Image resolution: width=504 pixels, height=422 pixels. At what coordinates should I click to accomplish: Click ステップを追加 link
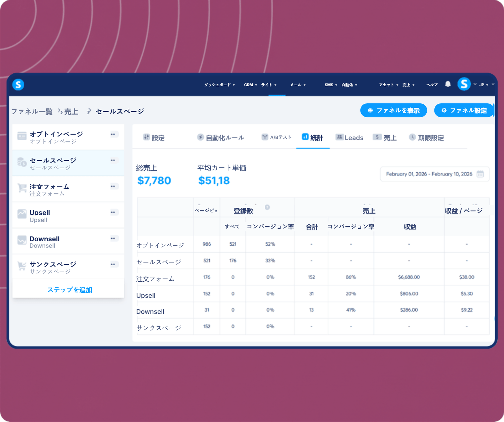pos(70,290)
